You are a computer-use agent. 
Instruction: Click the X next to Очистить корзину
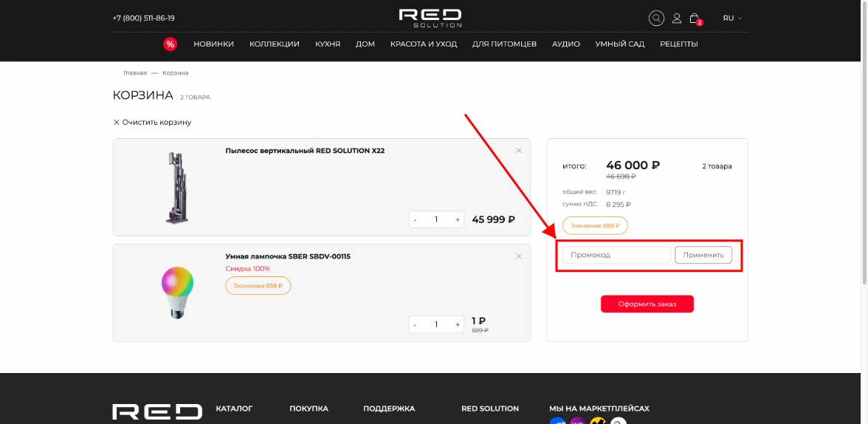coord(117,122)
